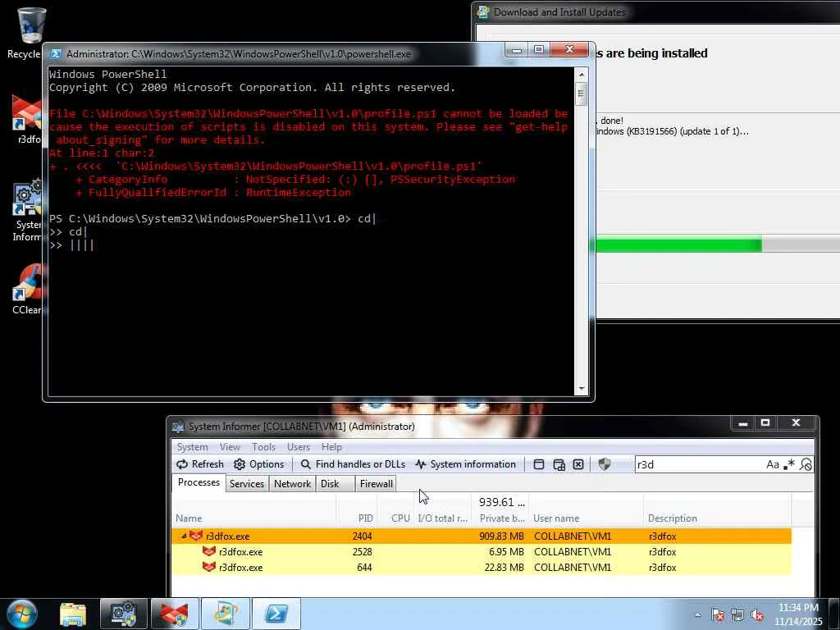840x630 pixels.
Task: Select the r3dfox desktop shortcut
Action: [27, 119]
